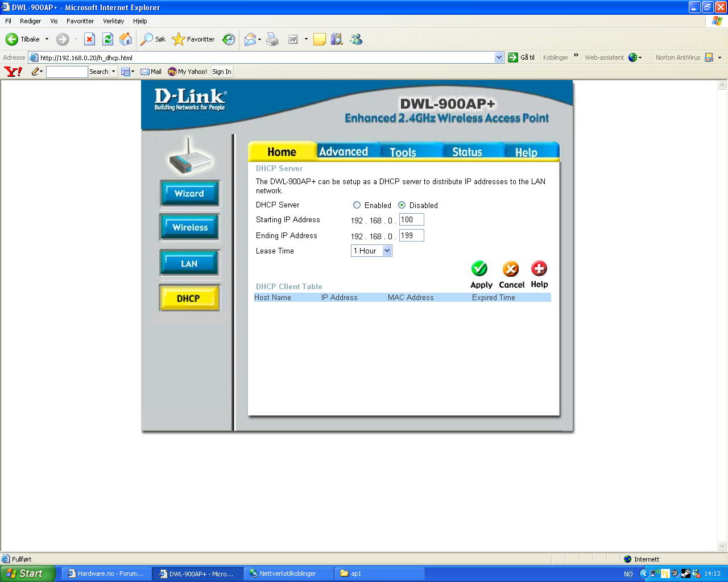Print the page with the printer icon
728x582 pixels.
point(273,39)
